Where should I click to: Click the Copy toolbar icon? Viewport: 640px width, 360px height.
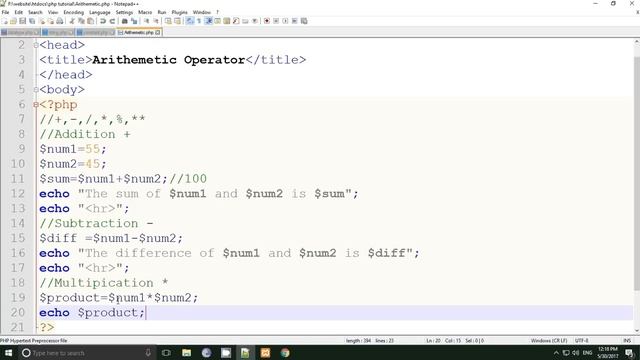point(81,21)
